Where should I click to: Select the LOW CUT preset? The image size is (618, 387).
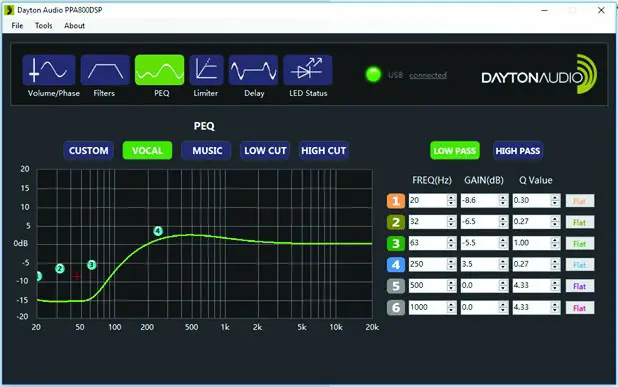(x=265, y=151)
